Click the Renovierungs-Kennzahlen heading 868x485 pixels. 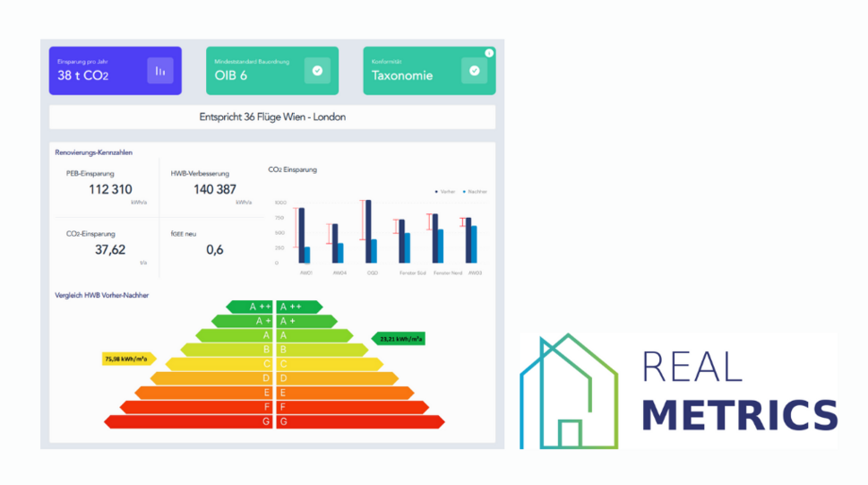(x=93, y=152)
